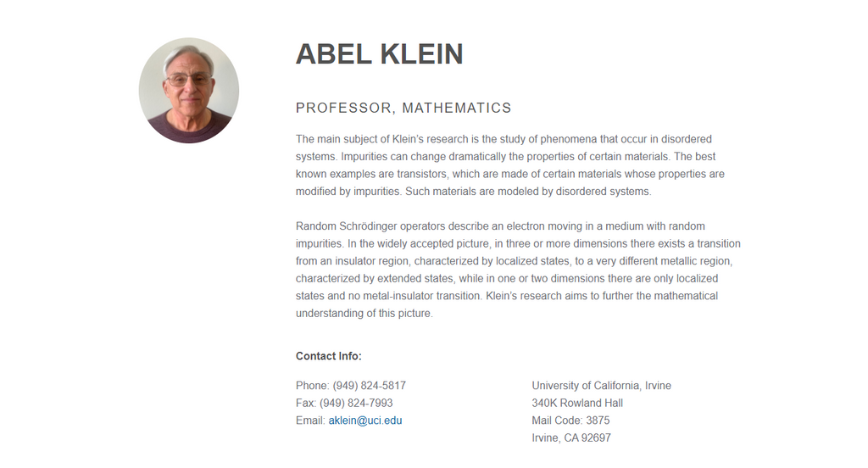The image size is (868, 468).
Task: Click the 'Phone:' label text
Action: pos(312,386)
